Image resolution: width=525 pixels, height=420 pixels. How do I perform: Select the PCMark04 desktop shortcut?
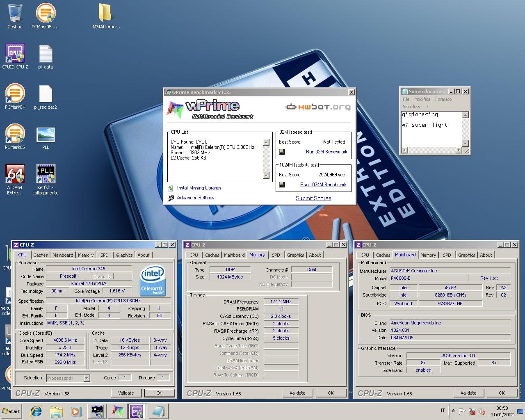click(x=15, y=96)
